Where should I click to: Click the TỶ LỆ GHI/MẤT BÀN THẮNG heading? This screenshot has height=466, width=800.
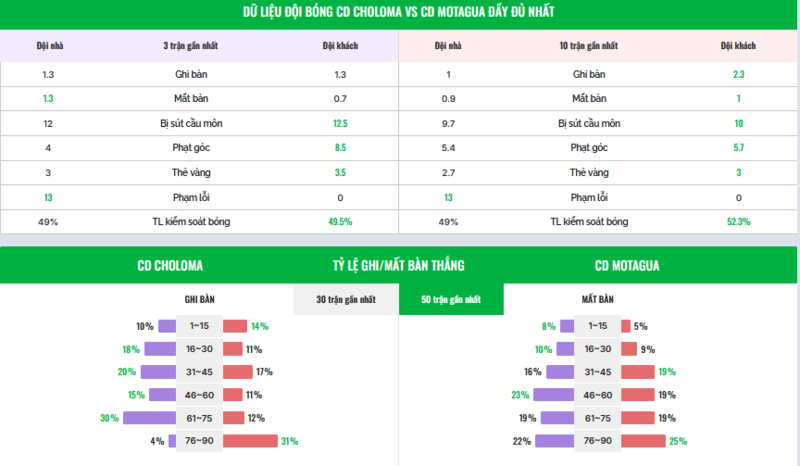398,266
